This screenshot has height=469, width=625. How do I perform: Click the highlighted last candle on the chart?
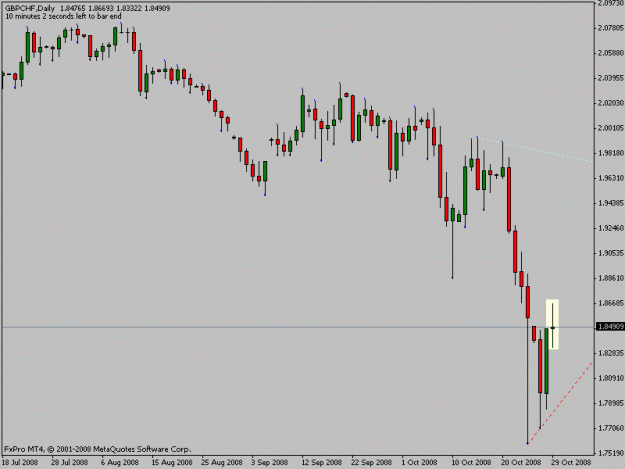[x=552, y=324]
